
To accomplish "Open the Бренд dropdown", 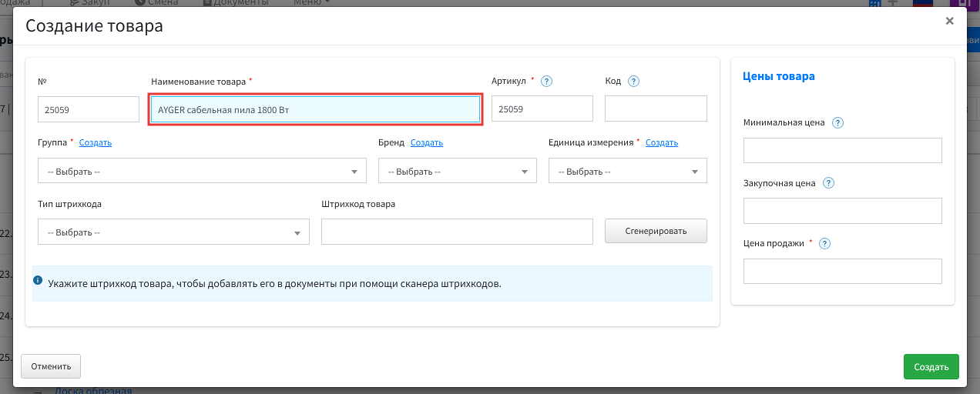I will coord(458,171).
